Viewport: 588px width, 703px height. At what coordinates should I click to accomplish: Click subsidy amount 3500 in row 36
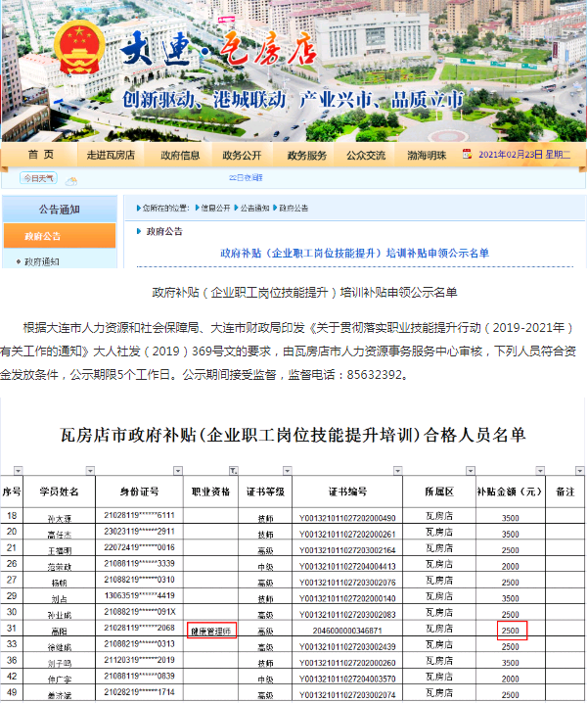pos(510,663)
